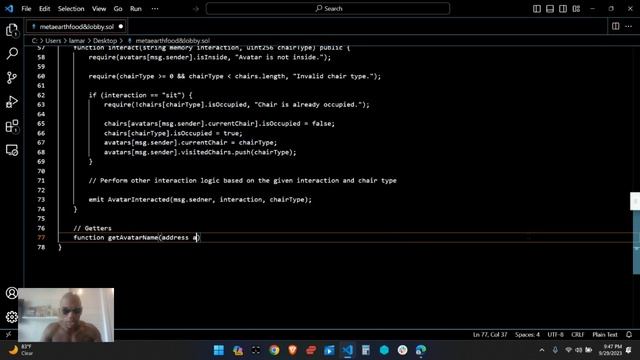Screen dimensions: 640x360
Task: Click the CRLF end of line status item
Action: [578, 335]
